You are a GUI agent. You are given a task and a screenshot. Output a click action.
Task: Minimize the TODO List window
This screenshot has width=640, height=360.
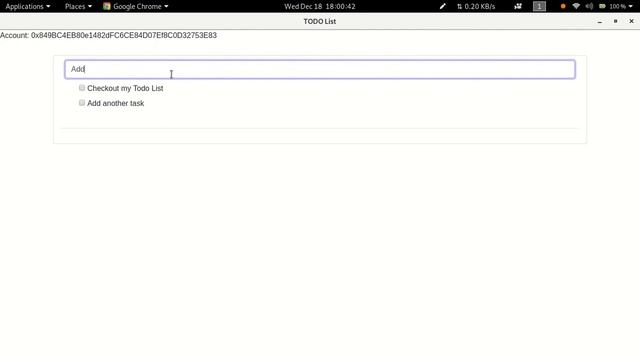tap(600, 21)
